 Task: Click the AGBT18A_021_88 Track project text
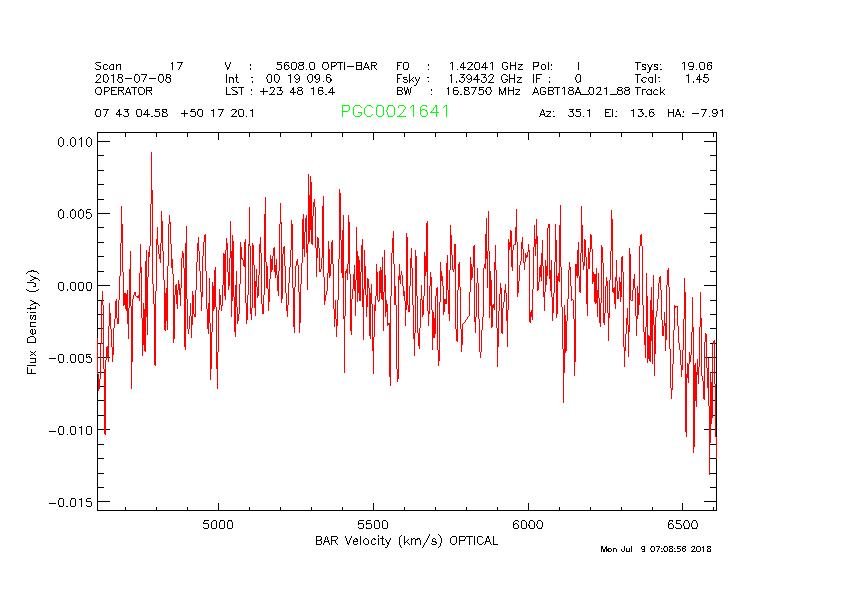pos(598,91)
